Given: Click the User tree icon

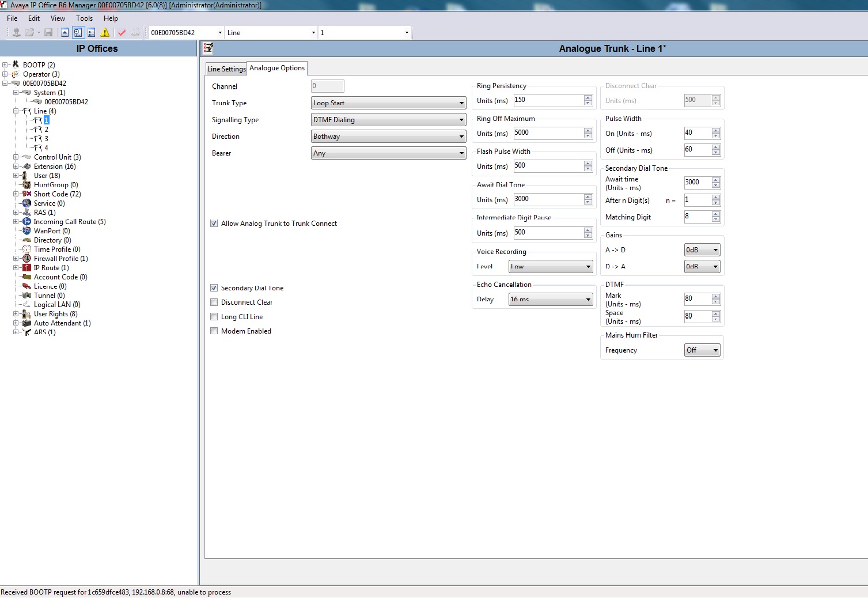Looking at the screenshot, I should coord(25,175).
